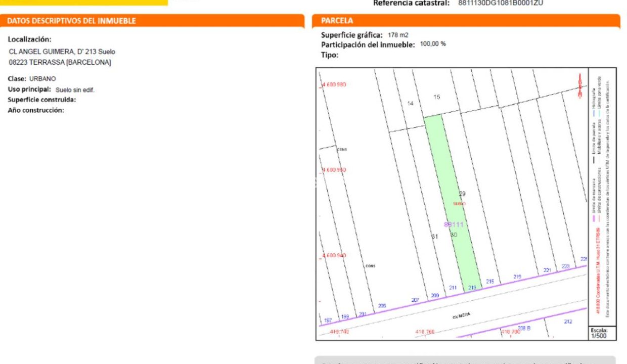Pick street number 211 on the map
Screen dimensions: 627x364
[x=453, y=288]
